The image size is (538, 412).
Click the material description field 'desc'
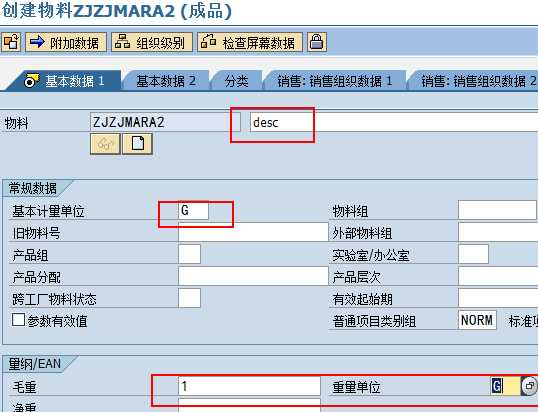tap(394, 122)
